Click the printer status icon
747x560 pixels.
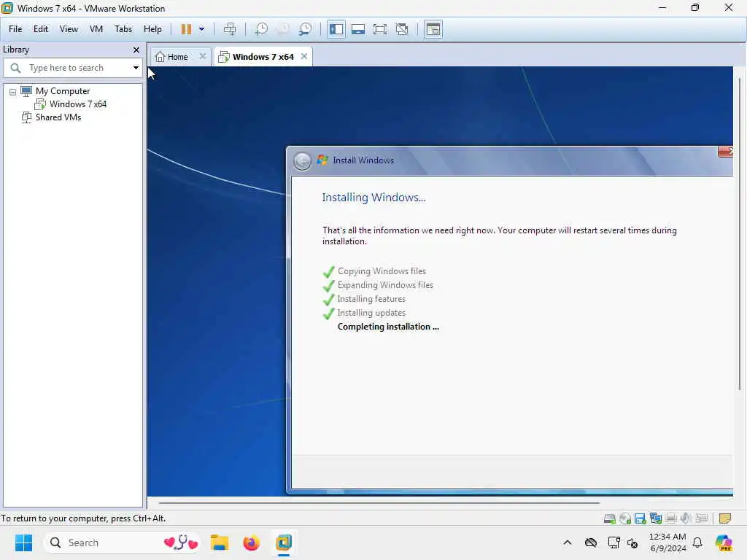671,518
